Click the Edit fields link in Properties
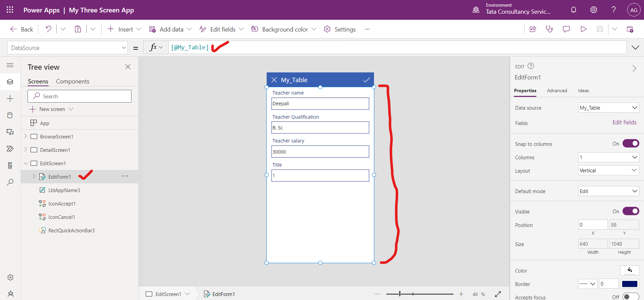The image size is (644, 300). click(624, 123)
